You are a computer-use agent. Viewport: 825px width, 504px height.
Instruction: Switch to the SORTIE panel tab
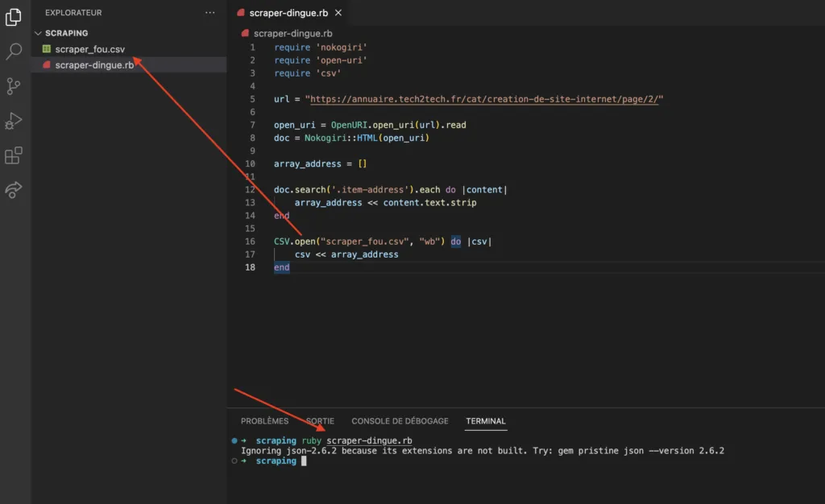pyautogui.click(x=320, y=421)
